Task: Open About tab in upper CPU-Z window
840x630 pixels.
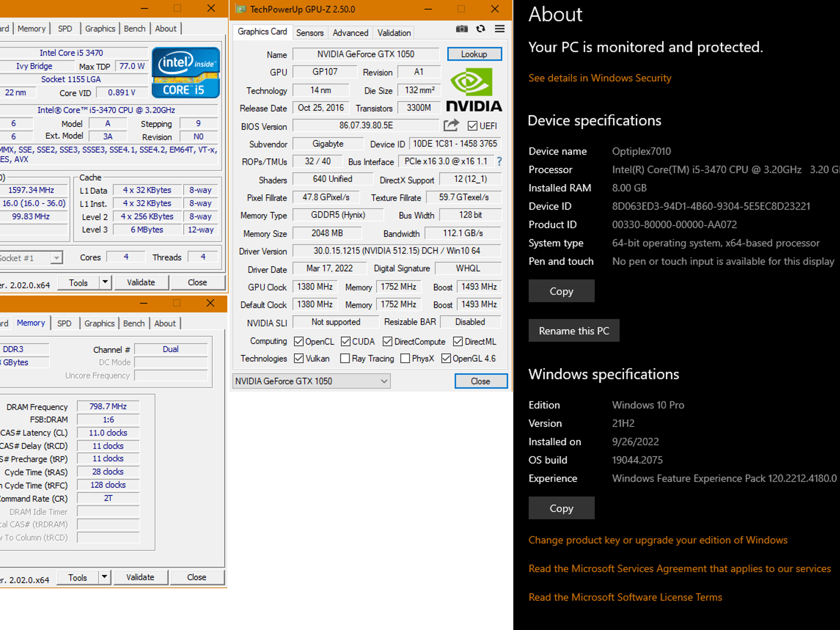Action: point(166,29)
